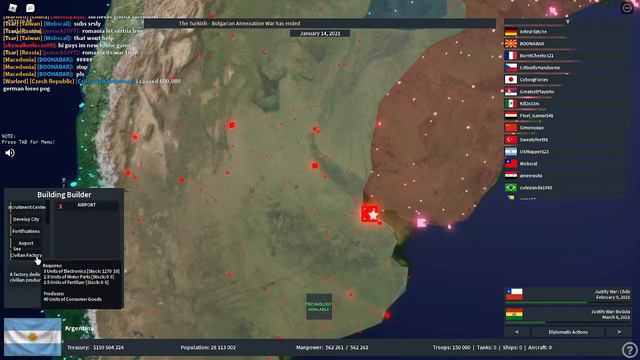This screenshot has width=640, height=360.
Task: Select Develop City in Building Builder
Action: pyautogui.click(x=26, y=219)
